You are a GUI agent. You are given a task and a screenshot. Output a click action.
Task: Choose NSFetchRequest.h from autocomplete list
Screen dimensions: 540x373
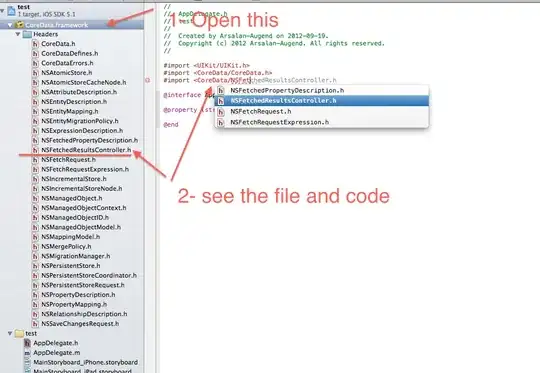[x=322, y=112]
